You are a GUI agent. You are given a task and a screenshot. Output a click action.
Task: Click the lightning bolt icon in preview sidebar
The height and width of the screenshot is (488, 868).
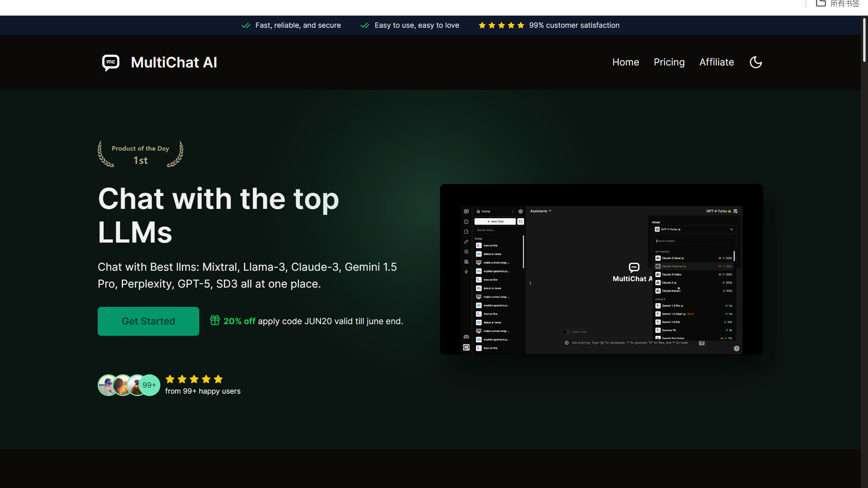pyautogui.click(x=466, y=272)
